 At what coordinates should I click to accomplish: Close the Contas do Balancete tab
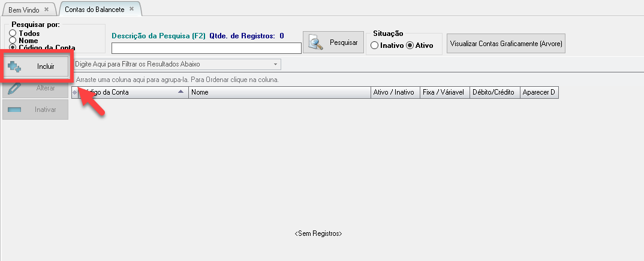coord(132,10)
